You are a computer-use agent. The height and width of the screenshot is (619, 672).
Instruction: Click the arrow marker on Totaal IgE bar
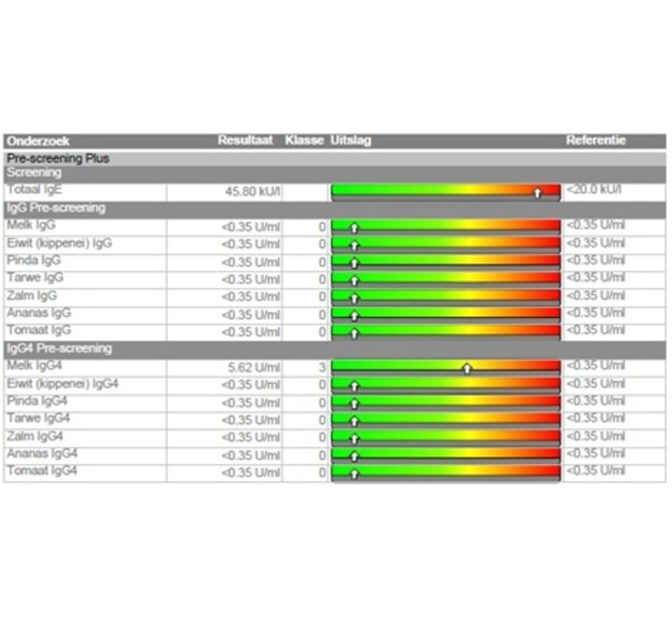538,192
